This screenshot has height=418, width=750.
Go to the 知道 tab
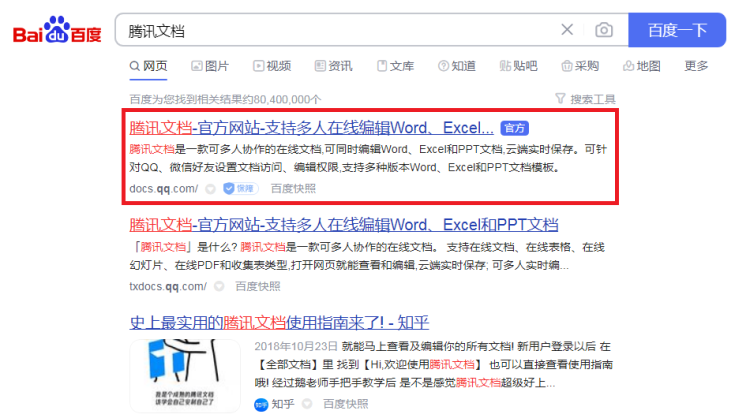(x=457, y=66)
